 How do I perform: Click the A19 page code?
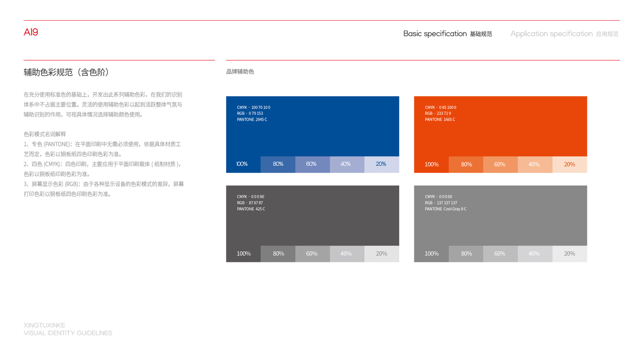click(31, 32)
